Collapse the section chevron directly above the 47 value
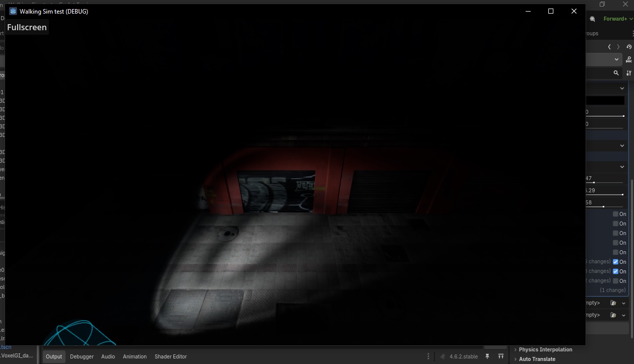Viewport: 634px width, 364px height. point(622,167)
